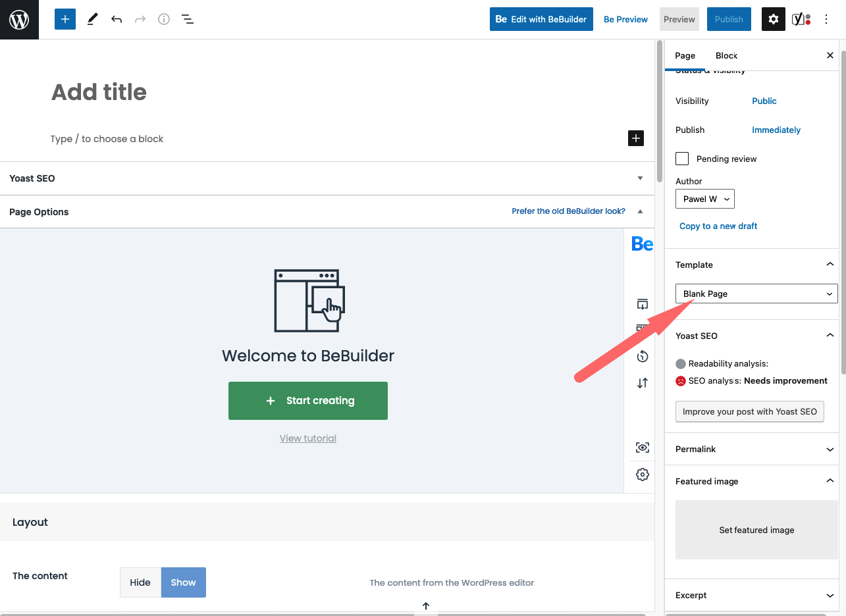Open the Author dropdown Pawel W

[705, 199]
